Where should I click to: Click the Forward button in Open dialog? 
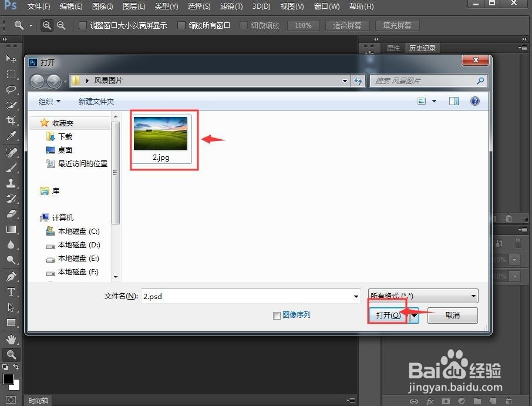click(x=53, y=81)
